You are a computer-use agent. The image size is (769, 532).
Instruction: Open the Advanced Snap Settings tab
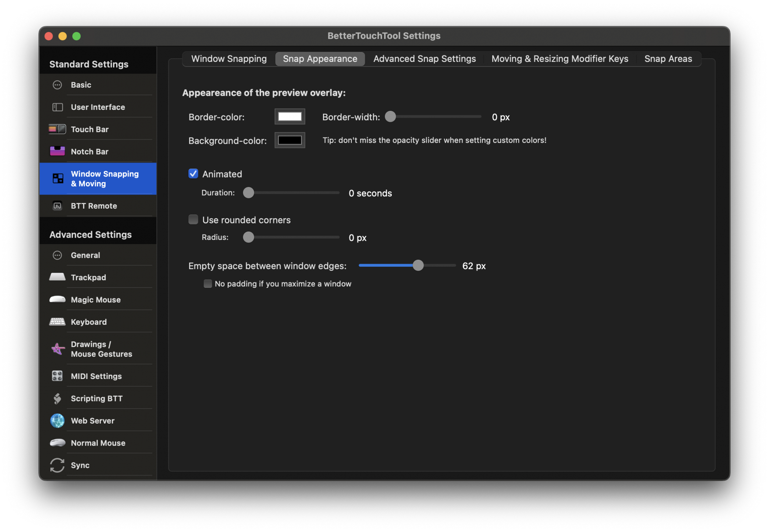[x=424, y=59]
